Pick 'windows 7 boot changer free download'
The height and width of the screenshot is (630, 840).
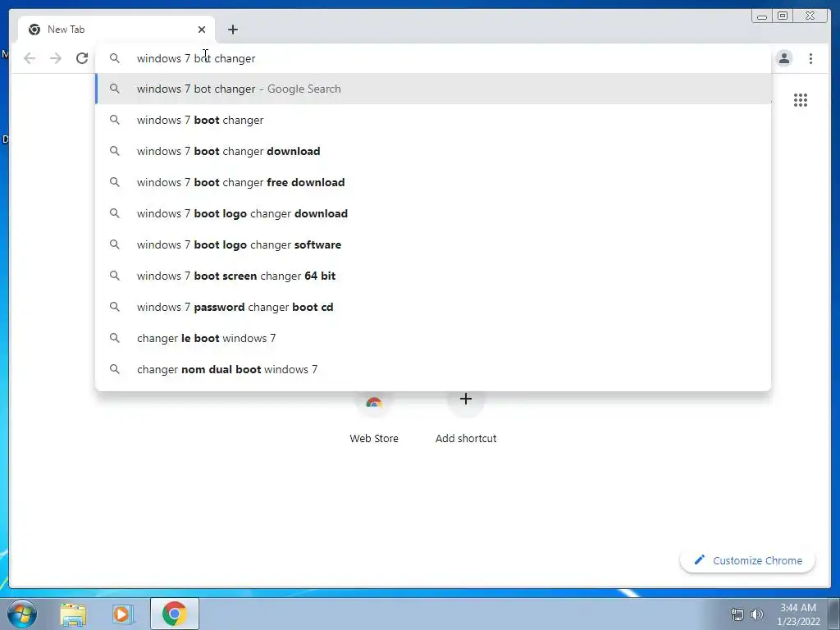click(433, 182)
